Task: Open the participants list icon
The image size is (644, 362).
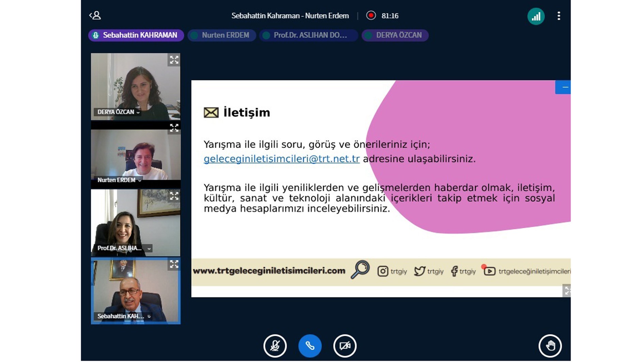Action: click(95, 15)
